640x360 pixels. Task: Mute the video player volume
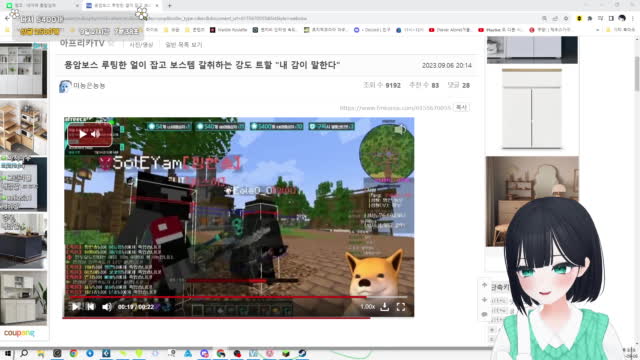pyautogui.click(x=107, y=307)
